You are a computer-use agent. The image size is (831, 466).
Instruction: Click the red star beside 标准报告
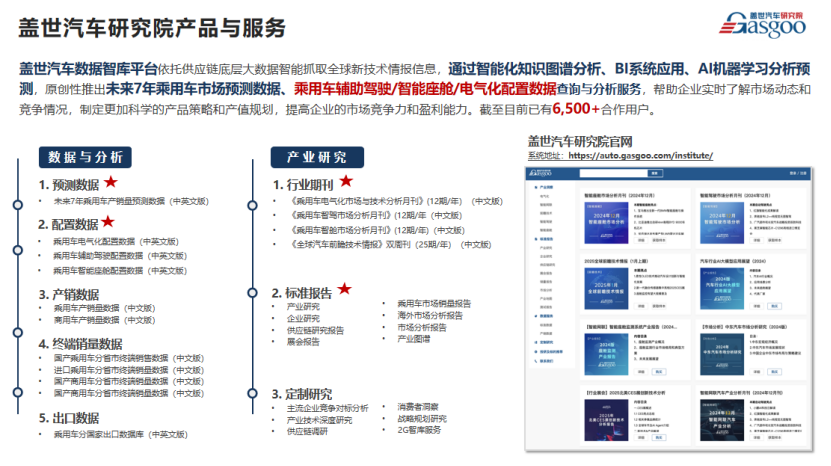(344, 288)
